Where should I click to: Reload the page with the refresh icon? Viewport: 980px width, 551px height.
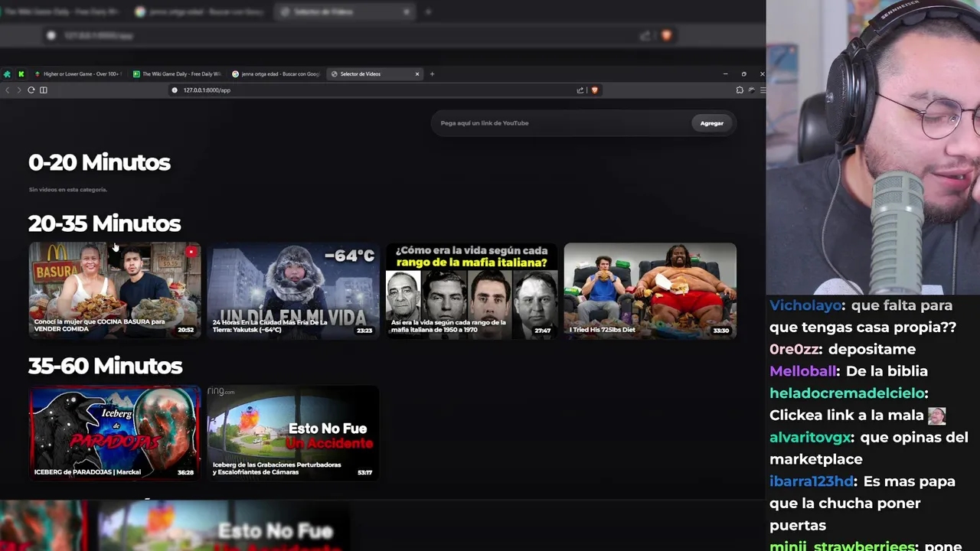click(31, 90)
